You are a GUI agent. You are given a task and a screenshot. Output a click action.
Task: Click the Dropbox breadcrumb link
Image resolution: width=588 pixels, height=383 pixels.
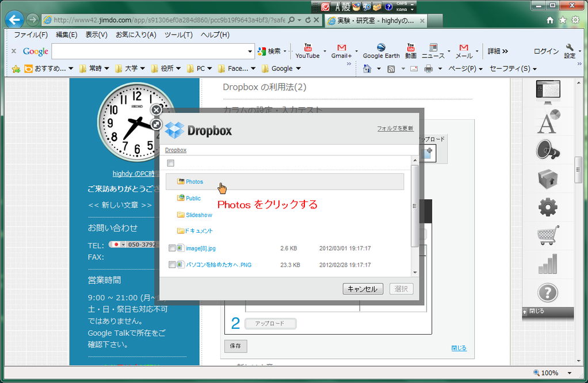click(x=175, y=150)
